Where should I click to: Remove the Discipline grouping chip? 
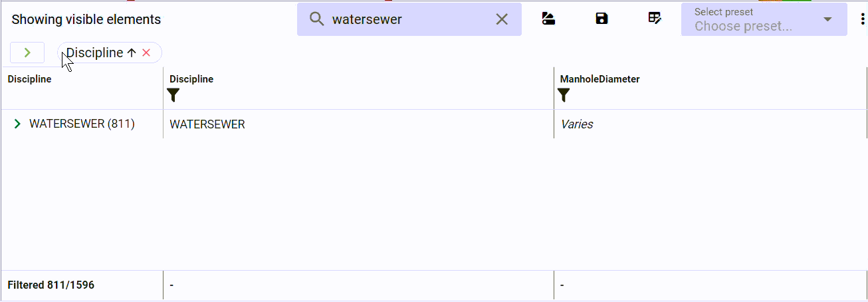(146, 53)
